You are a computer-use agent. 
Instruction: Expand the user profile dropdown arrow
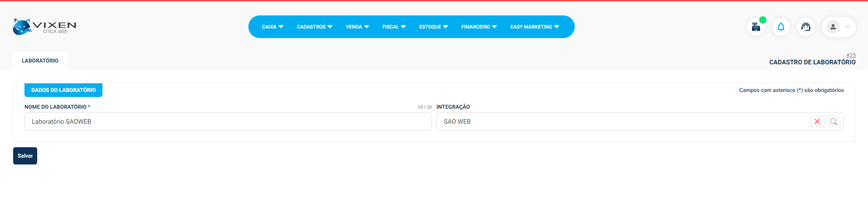coord(848,27)
